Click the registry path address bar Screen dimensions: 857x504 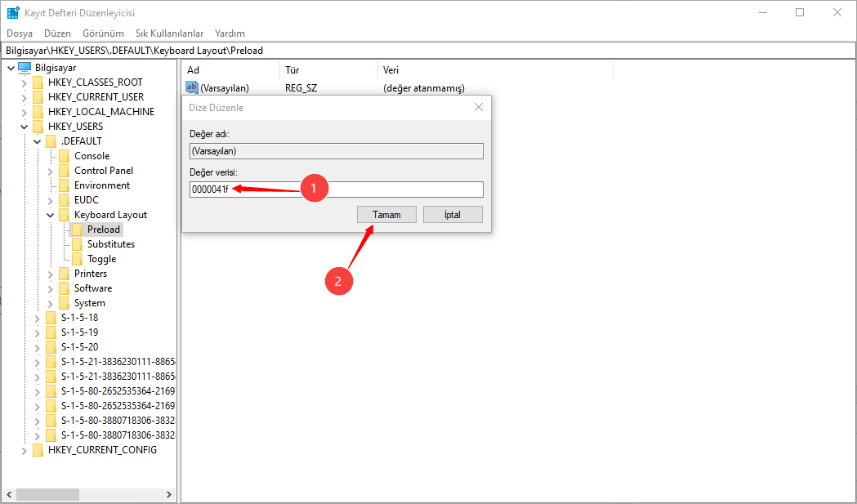(x=428, y=51)
